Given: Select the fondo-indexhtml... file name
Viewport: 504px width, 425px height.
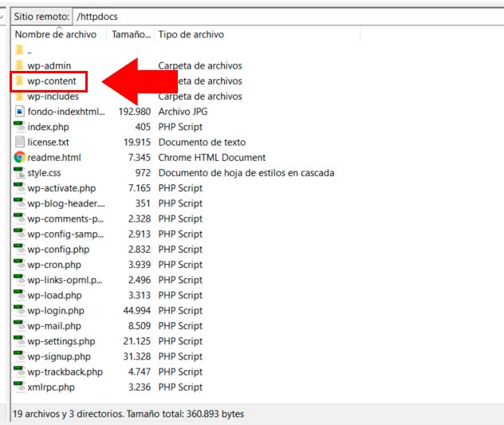Looking at the screenshot, I should (x=66, y=112).
